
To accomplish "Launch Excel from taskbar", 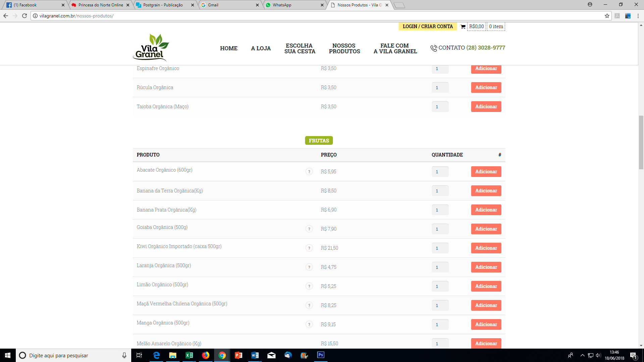I will [x=189, y=355].
